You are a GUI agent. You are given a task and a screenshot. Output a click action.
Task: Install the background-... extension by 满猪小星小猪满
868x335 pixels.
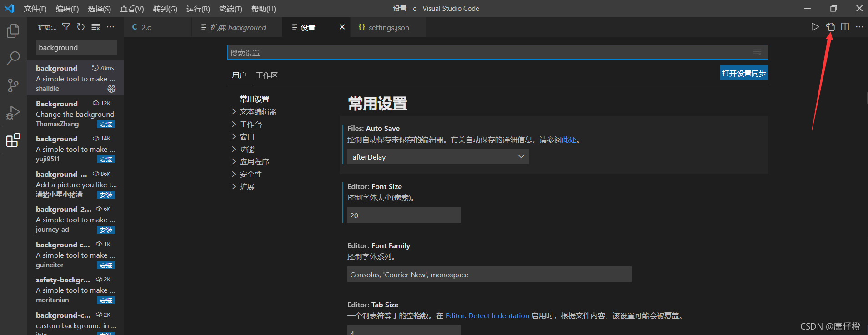tap(106, 195)
